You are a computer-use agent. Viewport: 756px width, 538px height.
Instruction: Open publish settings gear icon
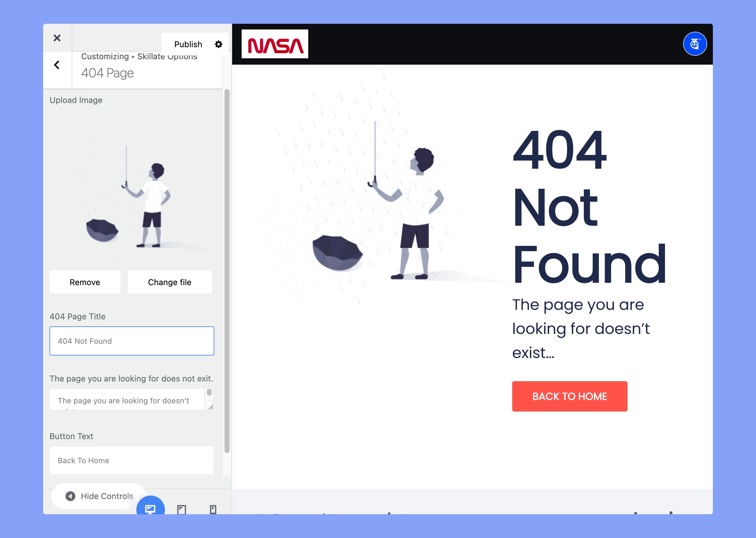(x=218, y=44)
